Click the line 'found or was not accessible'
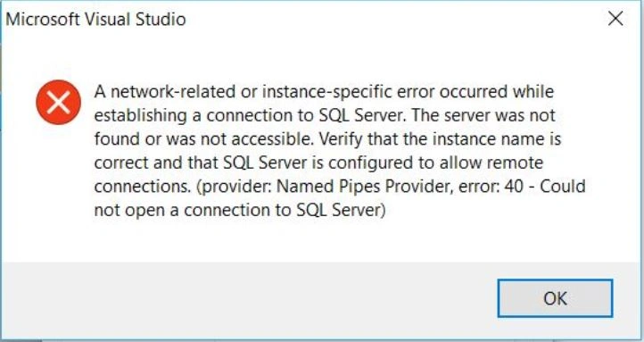Viewport: 644px width, 342px height. pos(327,139)
